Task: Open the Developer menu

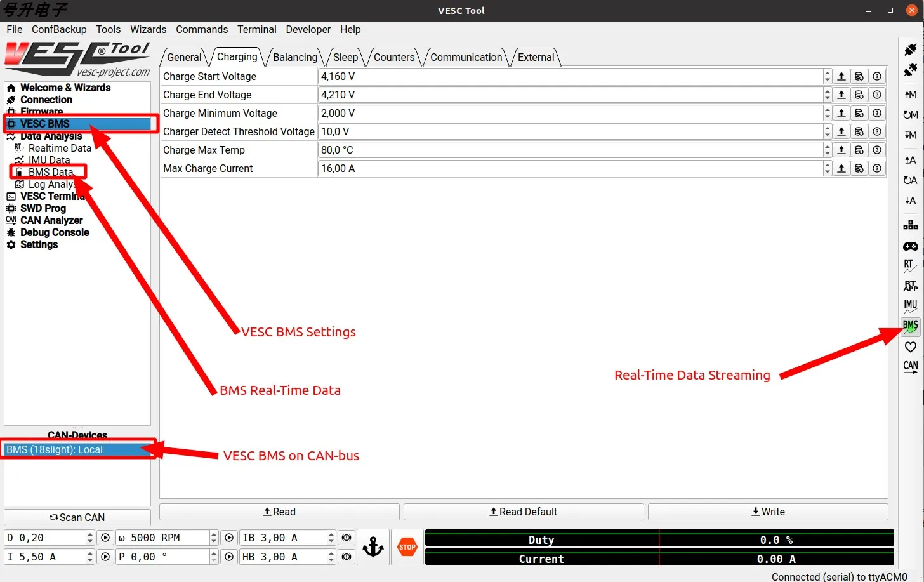Action: point(308,29)
